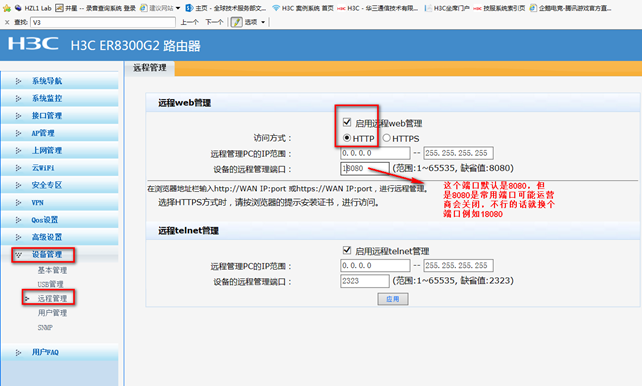Screen dimensions: 642x386
Task: Click the 远程web管理 section heading
Action: coord(185,103)
